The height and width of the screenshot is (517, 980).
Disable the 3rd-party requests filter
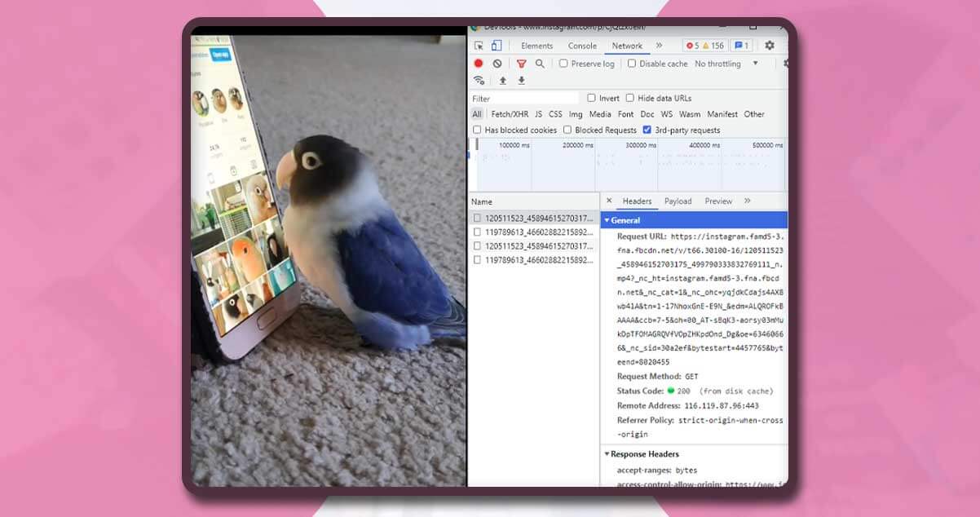[x=647, y=130]
